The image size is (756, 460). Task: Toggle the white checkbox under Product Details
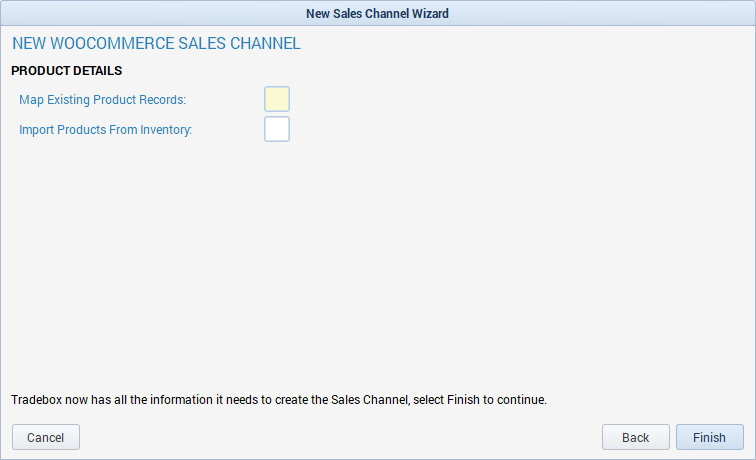(x=277, y=129)
